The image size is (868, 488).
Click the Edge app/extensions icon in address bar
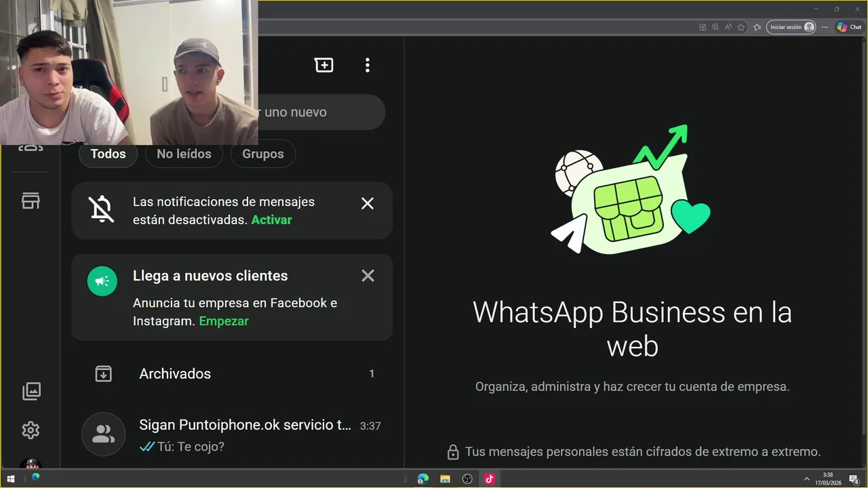703,27
